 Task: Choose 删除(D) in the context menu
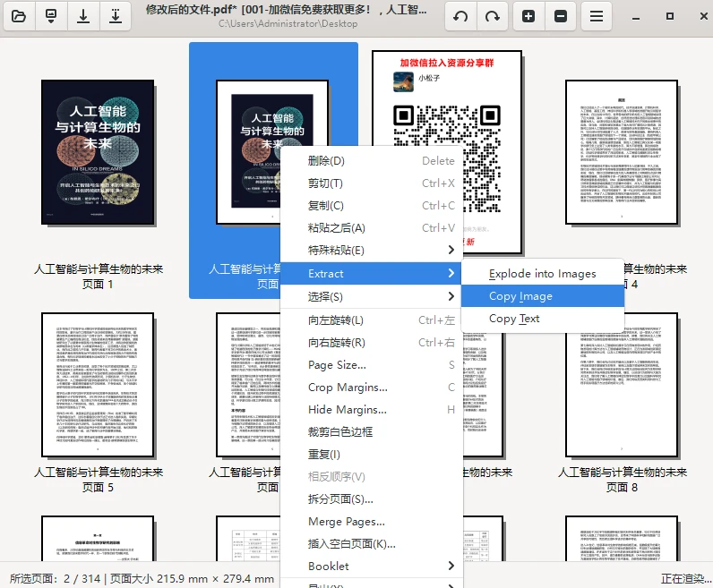(x=372, y=161)
